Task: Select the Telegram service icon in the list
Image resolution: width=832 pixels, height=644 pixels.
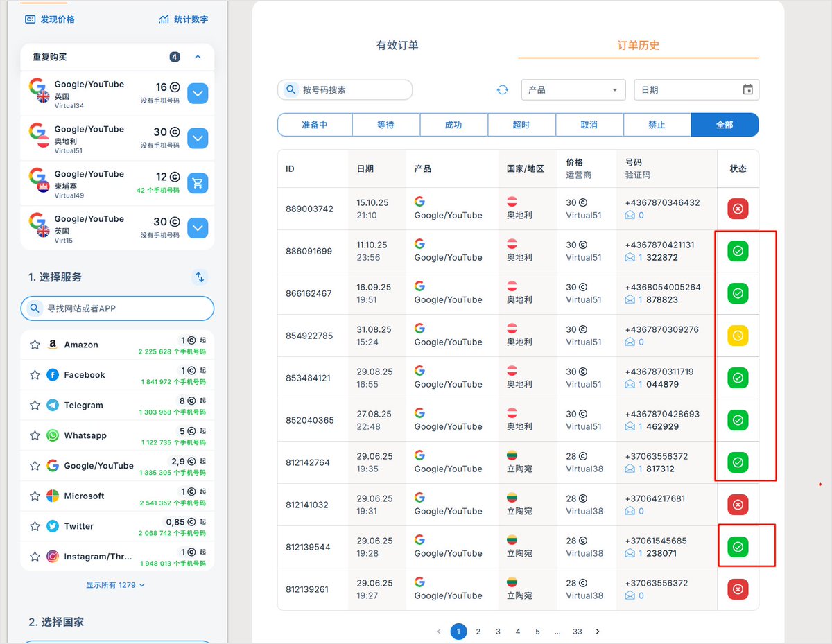Action: coord(53,405)
